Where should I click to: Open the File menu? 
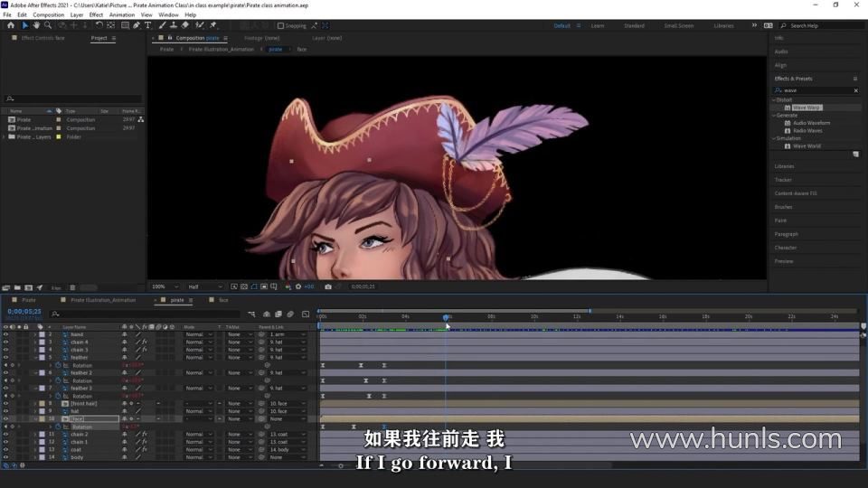coord(7,15)
